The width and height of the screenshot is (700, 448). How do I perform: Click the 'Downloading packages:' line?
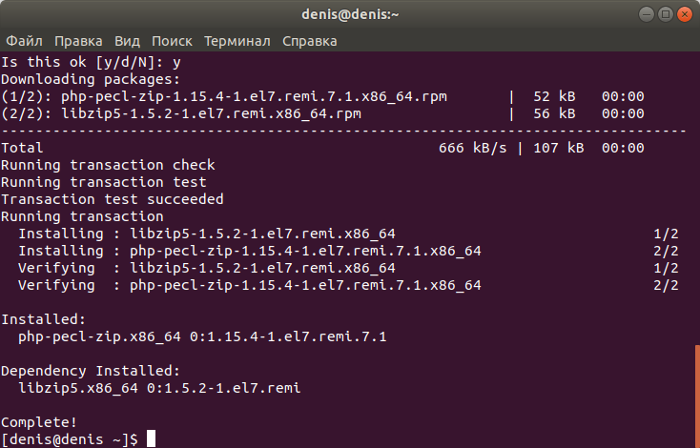91,79
